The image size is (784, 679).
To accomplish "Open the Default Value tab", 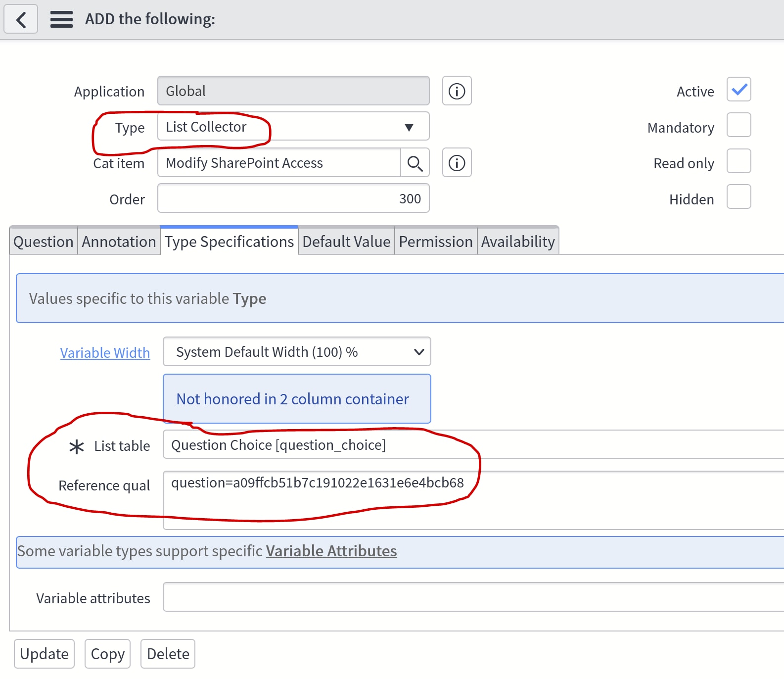I will [346, 242].
